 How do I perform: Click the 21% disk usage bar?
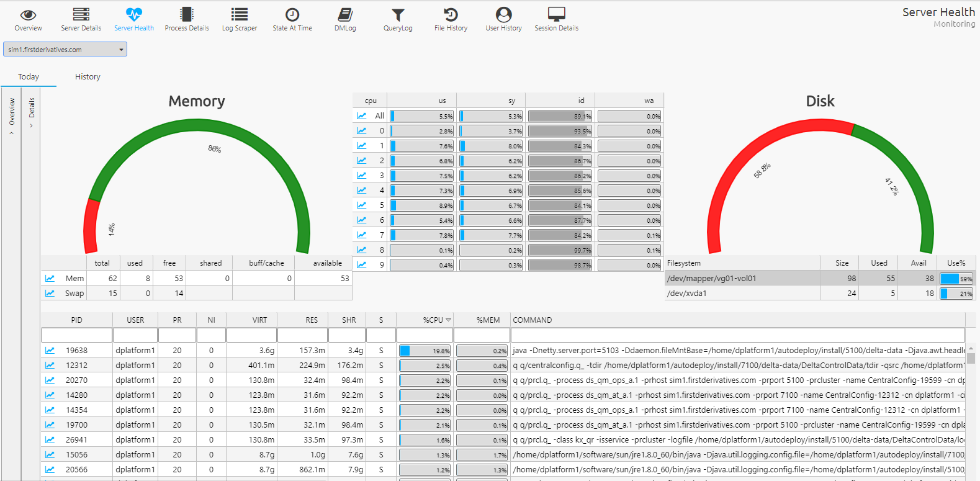pos(956,294)
